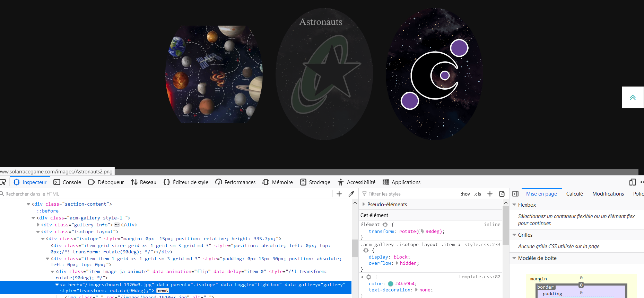Click the print media simulation icon
This screenshot has width=644, height=298.
click(502, 194)
